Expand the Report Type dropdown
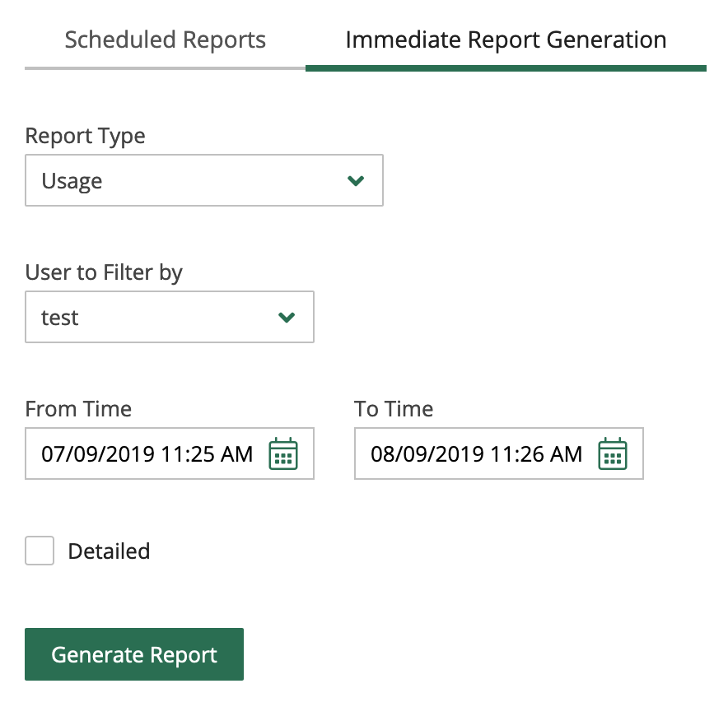This screenshot has width=728, height=716. coord(204,181)
